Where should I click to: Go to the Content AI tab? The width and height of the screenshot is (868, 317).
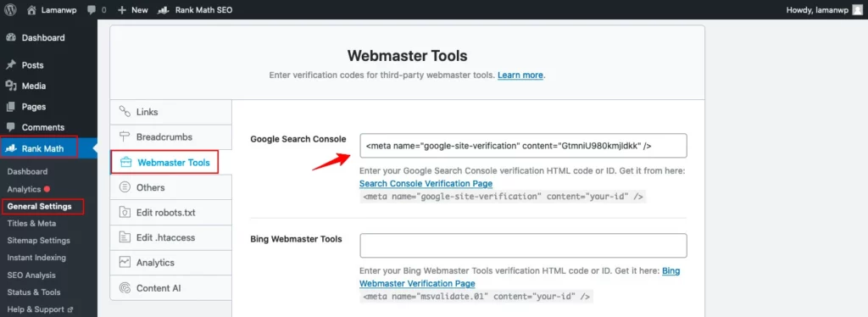(x=170, y=288)
